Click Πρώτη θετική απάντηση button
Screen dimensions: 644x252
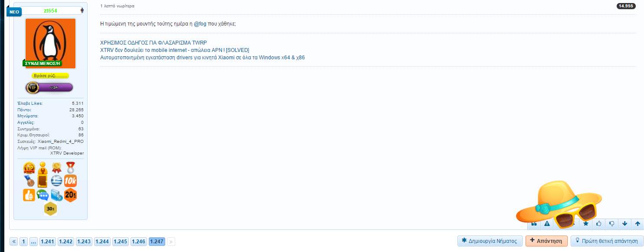coord(607,241)
